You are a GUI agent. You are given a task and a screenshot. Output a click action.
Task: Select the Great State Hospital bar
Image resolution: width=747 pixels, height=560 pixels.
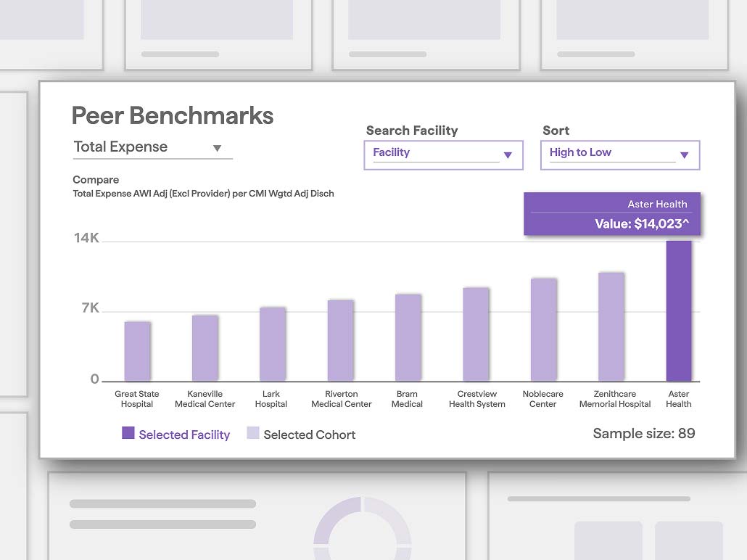tap(138, 352)
